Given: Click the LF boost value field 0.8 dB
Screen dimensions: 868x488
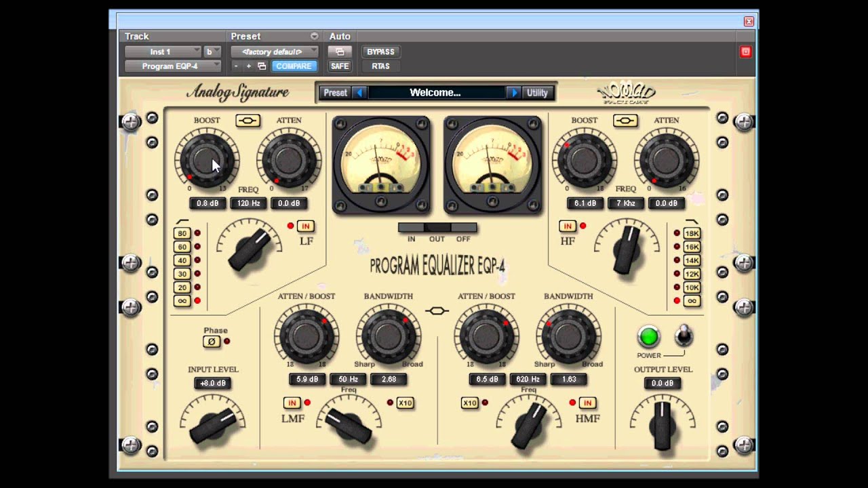Looking at the screenshot, I should (x=208, y=203).
